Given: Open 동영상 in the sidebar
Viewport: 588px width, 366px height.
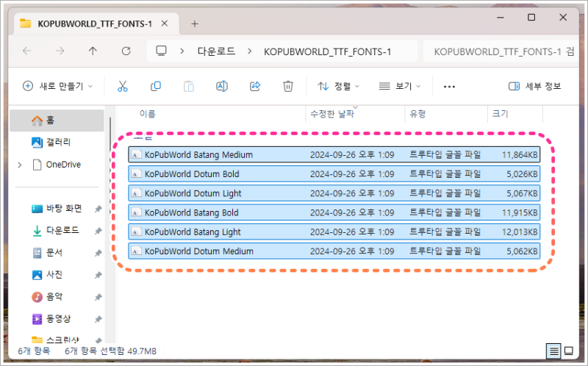Looking at the screenshot, I should tap(57, 319).
